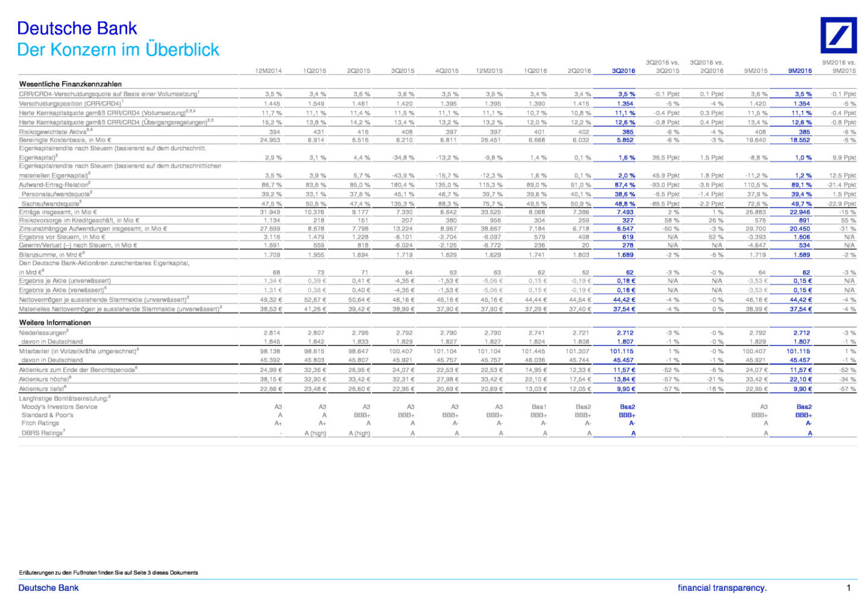Image resolution: width=868 pixels, height=601 pixels.
Task: Select 'Ergebnis je Aktie (verwässert)' row label
Action: coord(63,291)
